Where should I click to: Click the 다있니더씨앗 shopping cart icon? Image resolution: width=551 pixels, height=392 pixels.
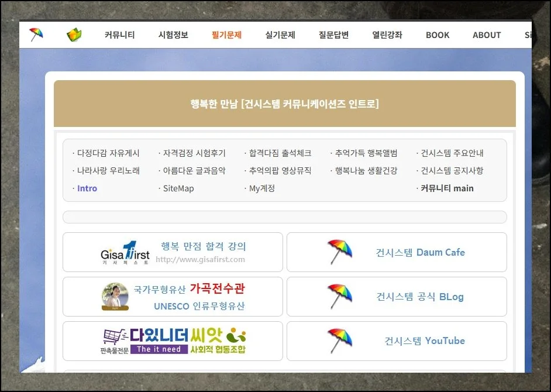[113, 336]
